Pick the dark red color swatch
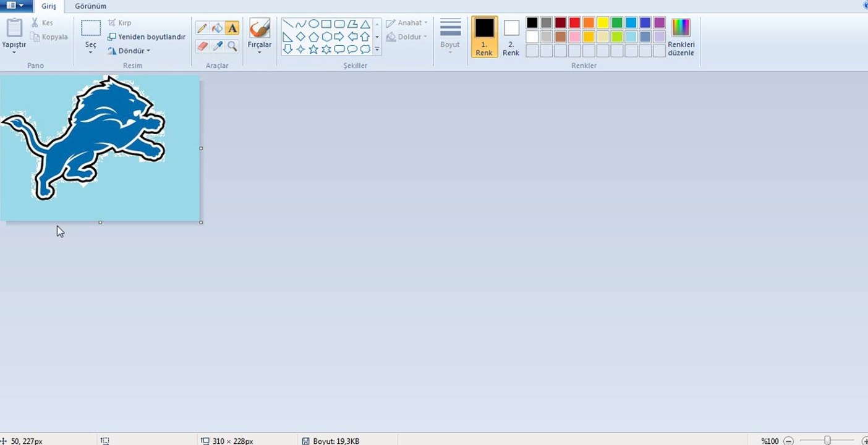The width and height of the screenshot is (868, 445). point(561,23)
